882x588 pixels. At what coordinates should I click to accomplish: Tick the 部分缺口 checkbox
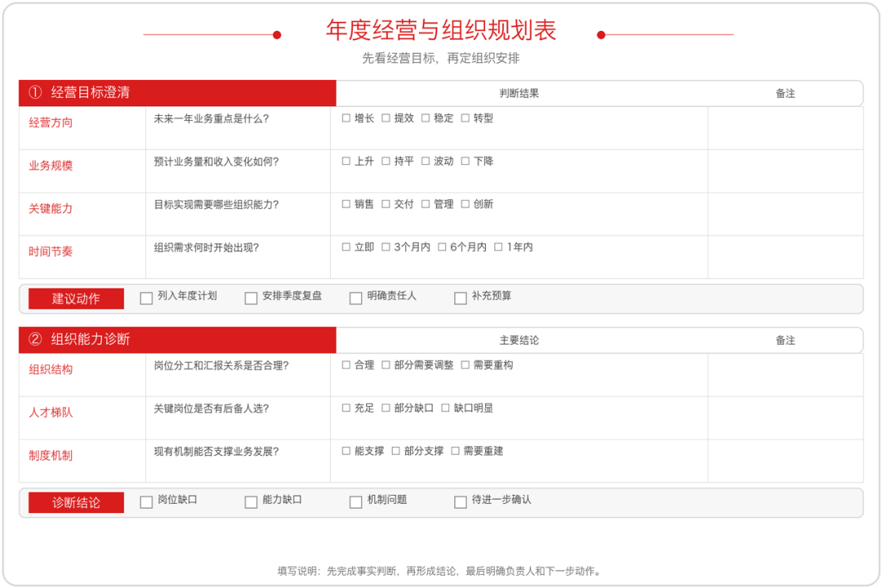[385, 408]
